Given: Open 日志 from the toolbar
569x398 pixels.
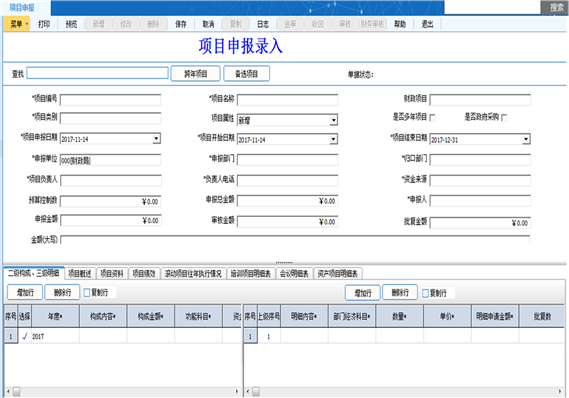Looking at the screenshot, I should (263, 24).
